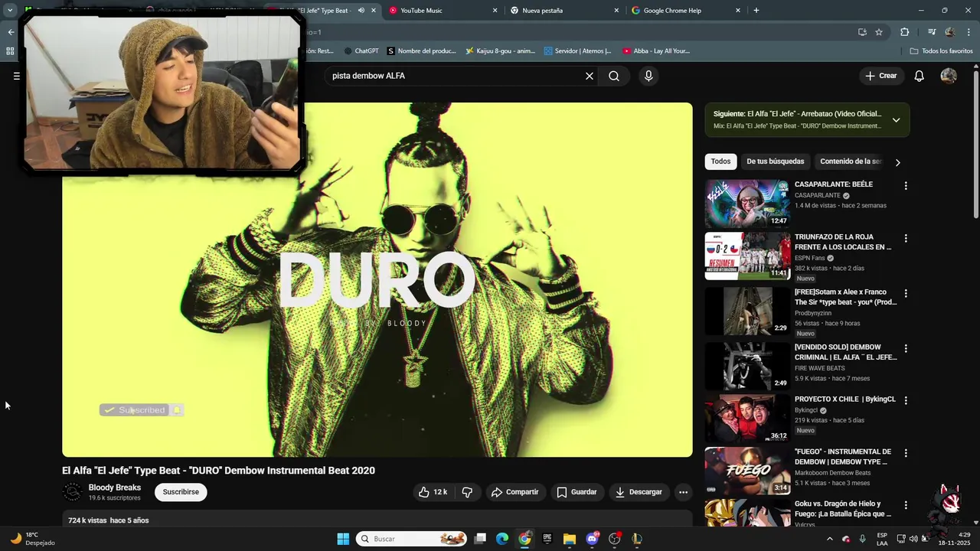Open Todos los favoritos folder
The width and height of the screenshot is (980, 551).
[941, 51]
